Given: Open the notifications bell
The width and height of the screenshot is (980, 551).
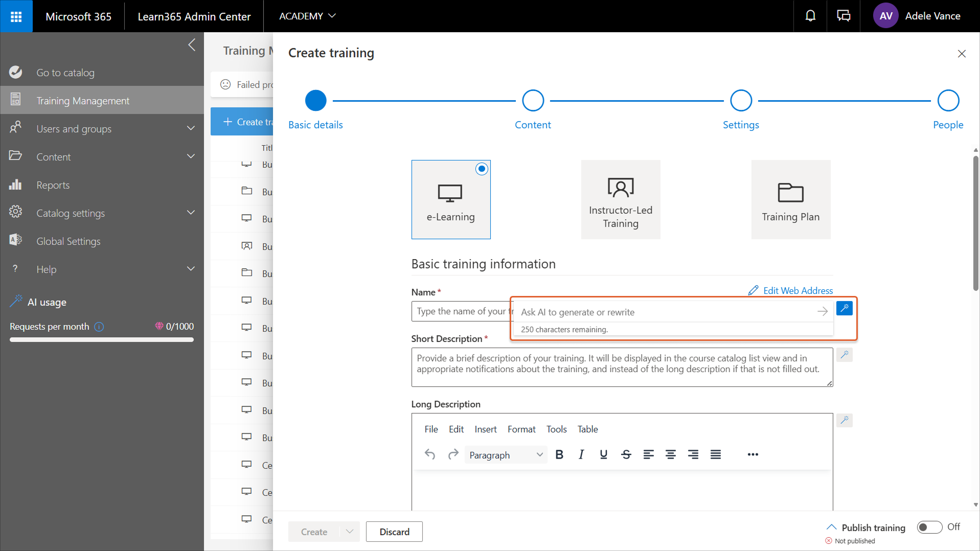Looking at the screenshot, I should tap(810, 16).
